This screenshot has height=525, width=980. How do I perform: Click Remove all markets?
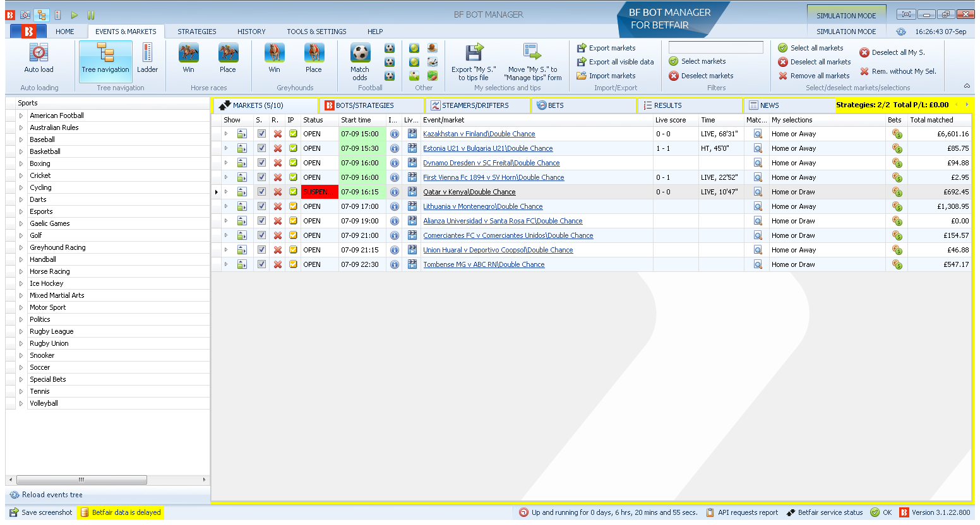815,76
